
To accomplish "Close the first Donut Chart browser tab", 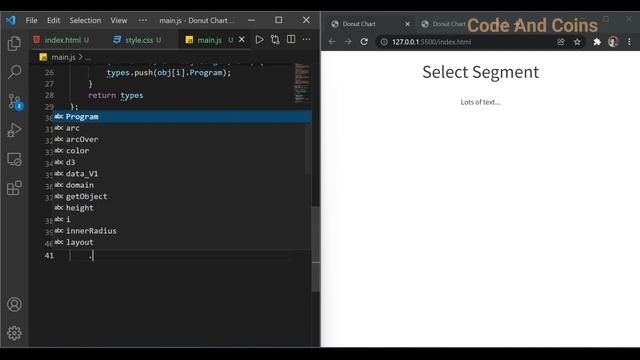I will (407, 24).
